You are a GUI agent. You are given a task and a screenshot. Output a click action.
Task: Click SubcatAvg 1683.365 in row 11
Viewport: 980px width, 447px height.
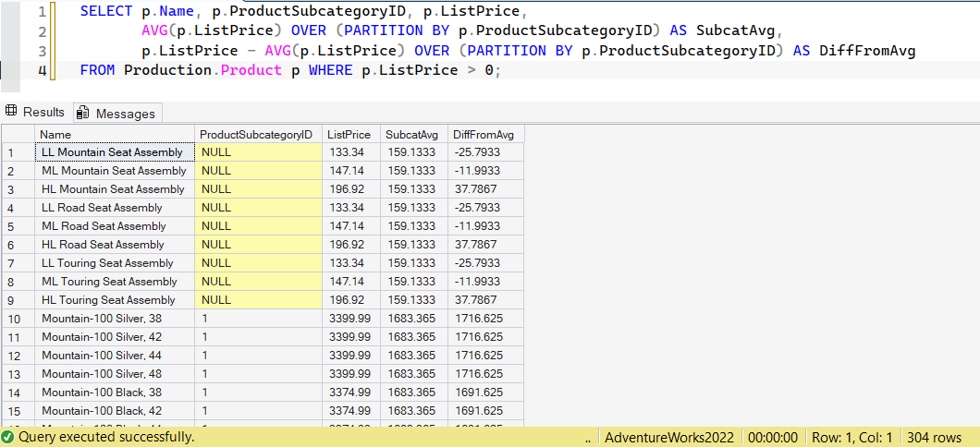tap(414, 337)
